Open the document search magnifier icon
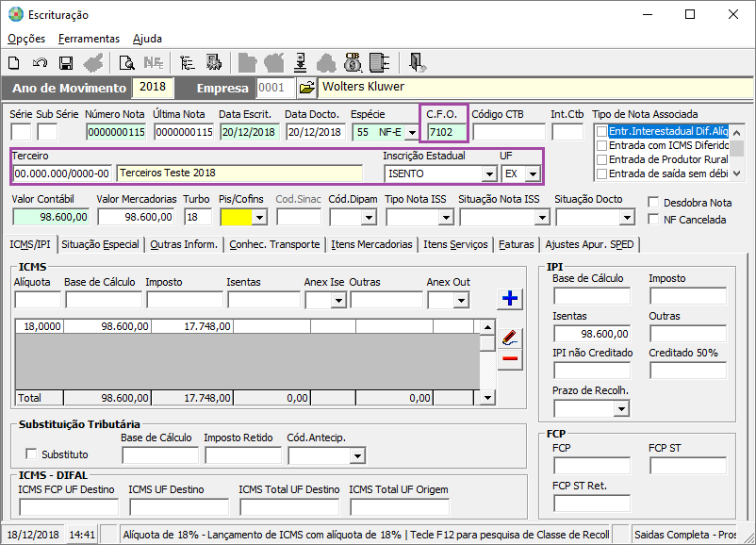 (x=127, y=63)
